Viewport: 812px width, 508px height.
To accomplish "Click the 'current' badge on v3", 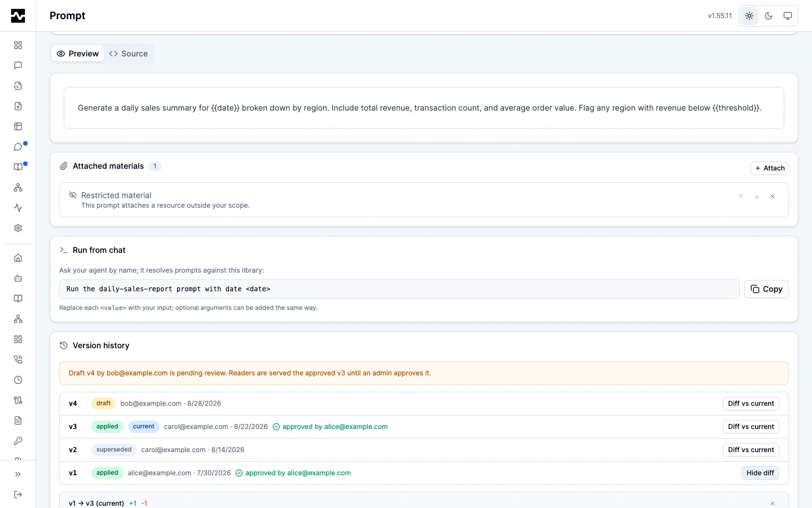I will click(144, 427).
